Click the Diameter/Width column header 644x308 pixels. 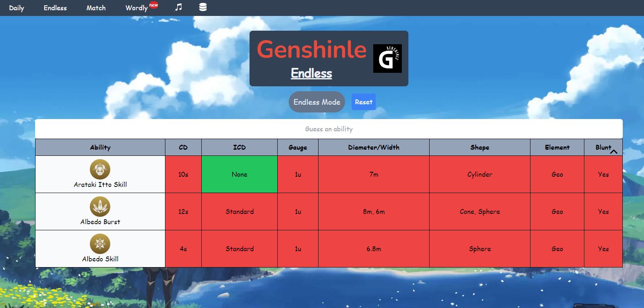(x=374, y=147)
